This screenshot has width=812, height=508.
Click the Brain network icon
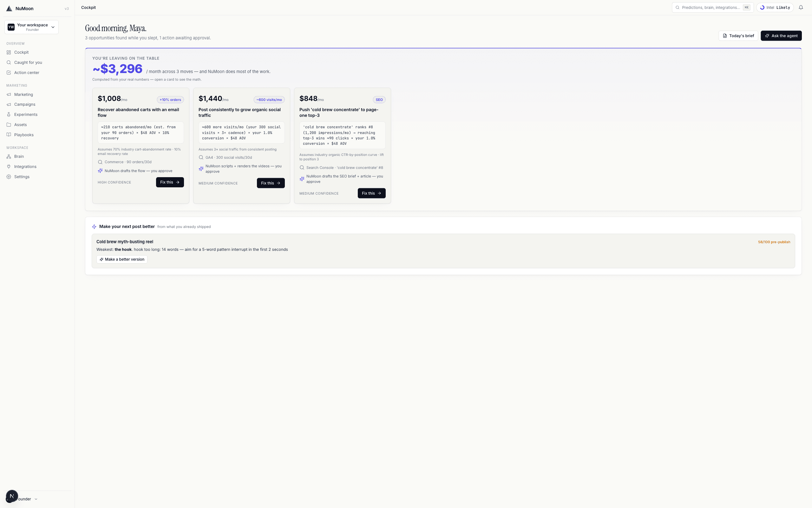pos(9,157)
